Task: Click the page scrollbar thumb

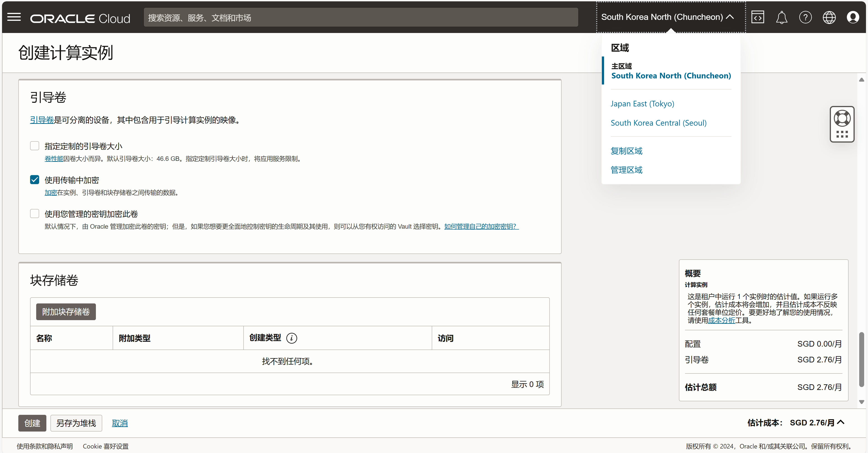Action: pos(861,359)
